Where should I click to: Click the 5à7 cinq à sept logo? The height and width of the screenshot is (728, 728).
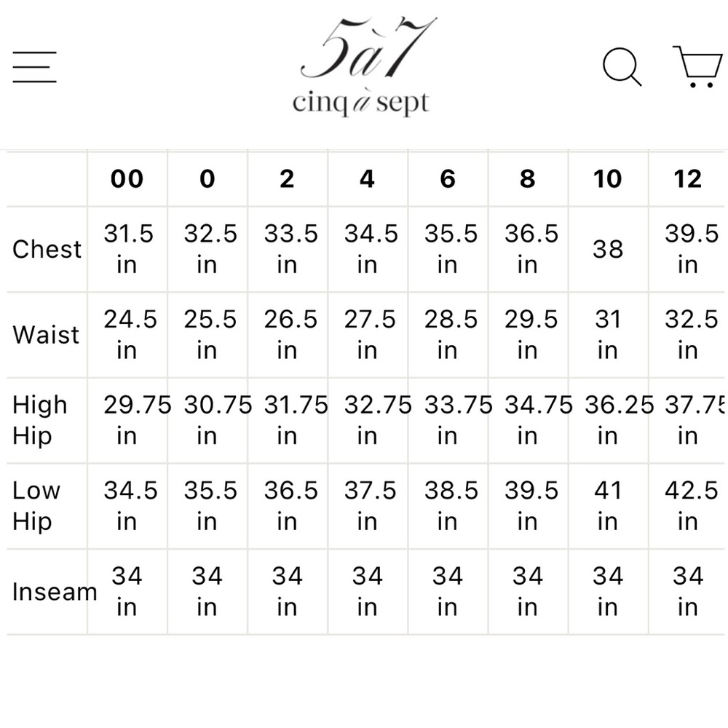[x=361, y=66]
